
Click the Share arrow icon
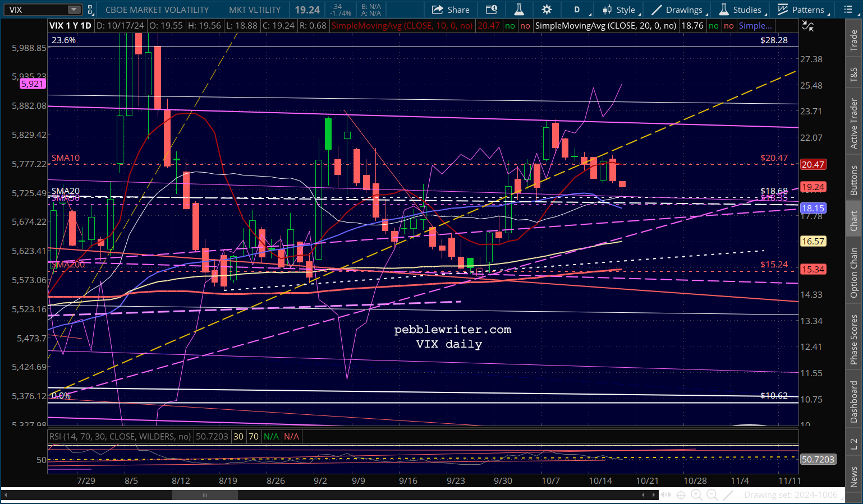coord(437,10)
